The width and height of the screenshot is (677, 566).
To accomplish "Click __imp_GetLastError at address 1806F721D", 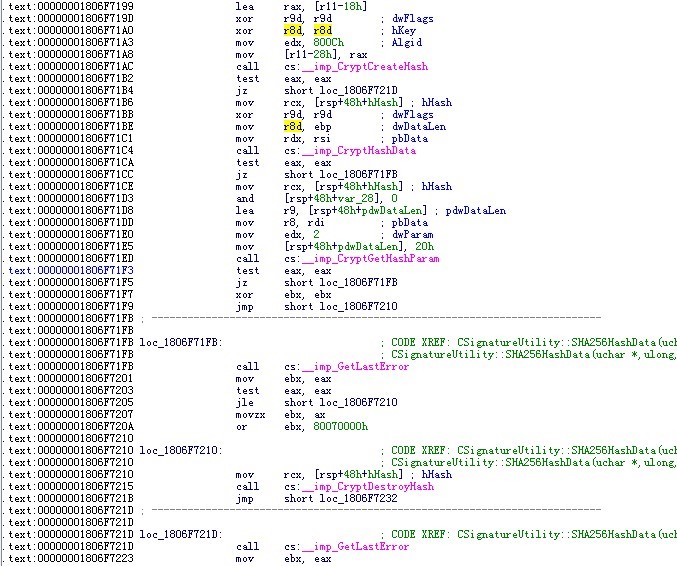I will (355, 547).
